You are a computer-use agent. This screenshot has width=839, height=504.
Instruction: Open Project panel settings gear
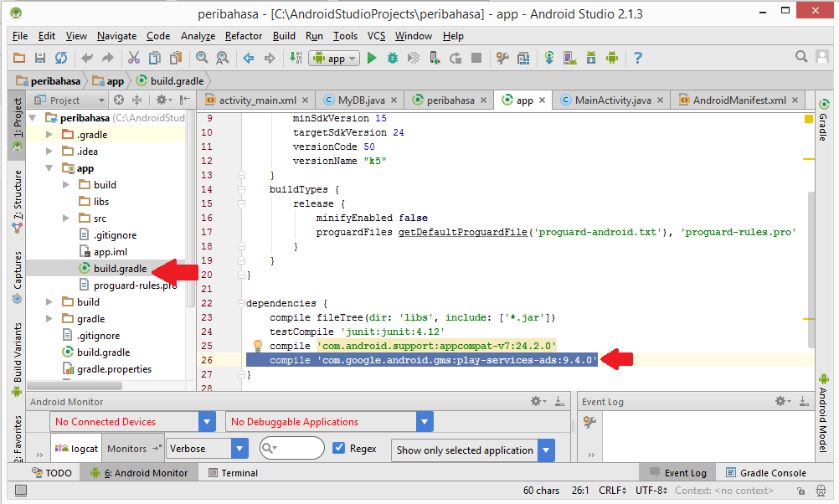[163, 100]
